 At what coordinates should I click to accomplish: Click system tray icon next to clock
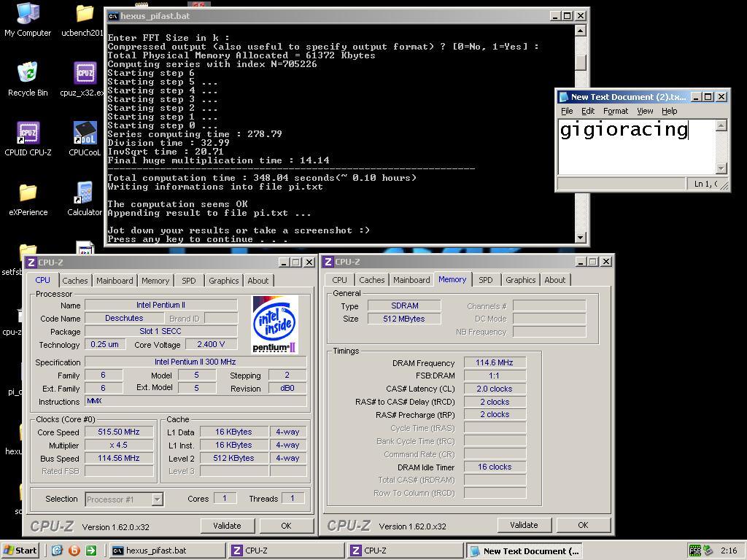tap(708, 551)
